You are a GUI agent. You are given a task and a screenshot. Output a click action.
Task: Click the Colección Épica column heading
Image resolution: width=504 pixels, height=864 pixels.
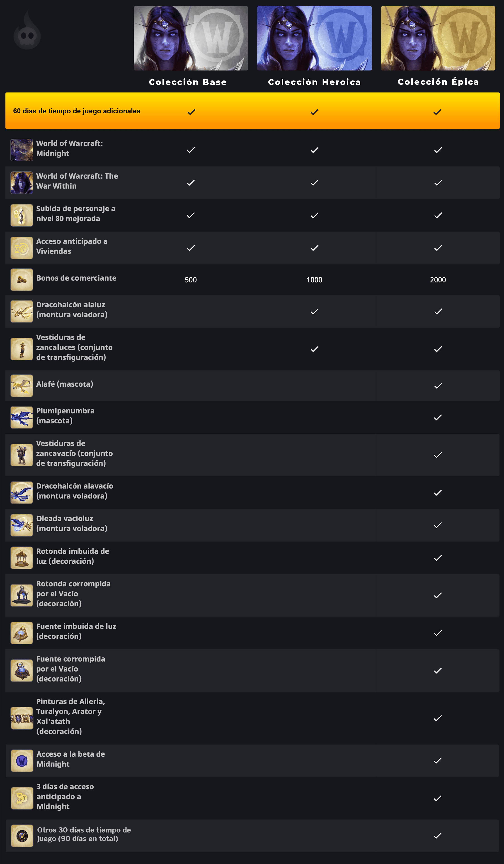click(x=438, y=82)
